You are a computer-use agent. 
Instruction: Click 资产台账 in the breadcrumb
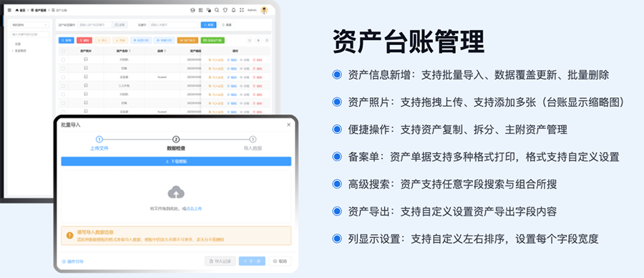[x=59, y=10]
